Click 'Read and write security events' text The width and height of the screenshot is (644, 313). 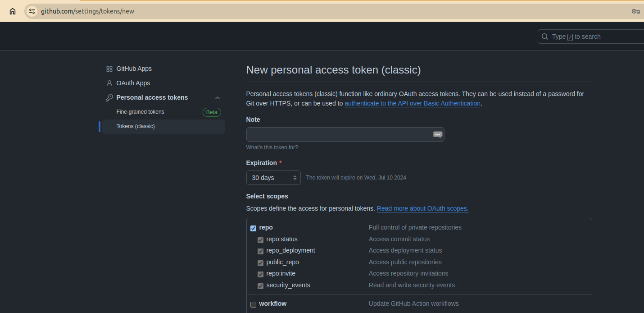(412, 285)
